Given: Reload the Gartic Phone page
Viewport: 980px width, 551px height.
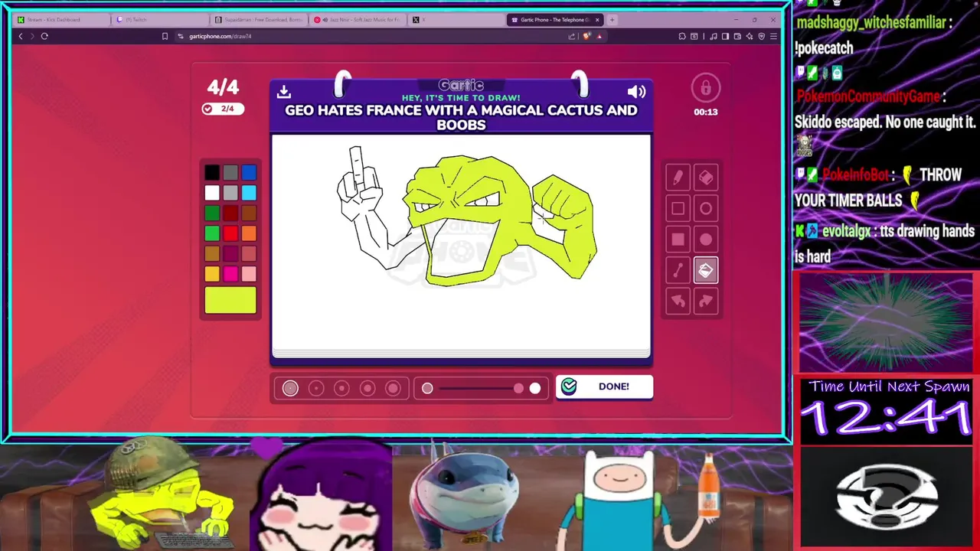Looking at the screenshot, I should click(x=44, y=36).
